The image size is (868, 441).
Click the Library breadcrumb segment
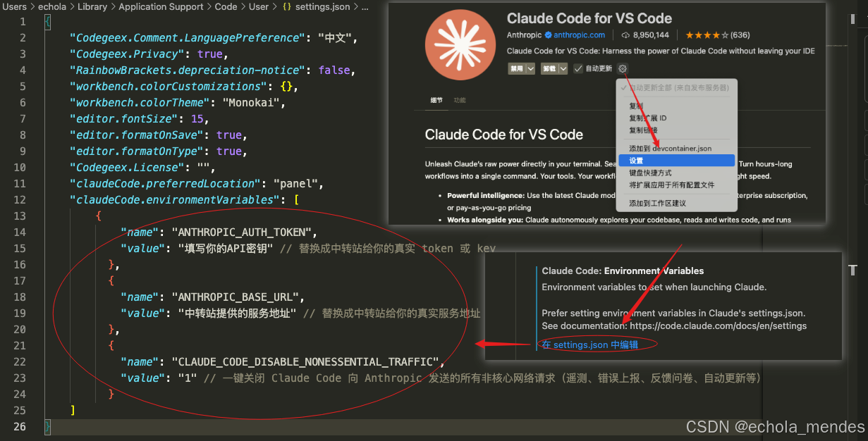point(92,6)
